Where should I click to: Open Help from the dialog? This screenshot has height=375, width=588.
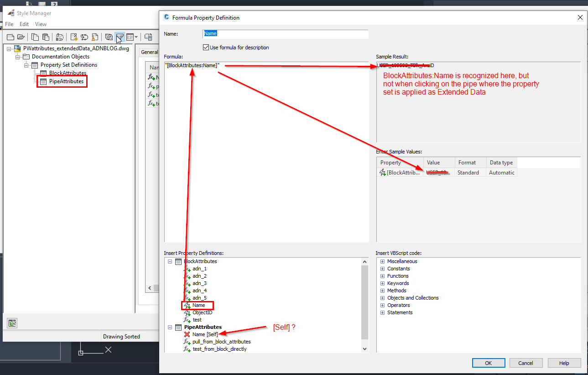(x=564, y=363)
